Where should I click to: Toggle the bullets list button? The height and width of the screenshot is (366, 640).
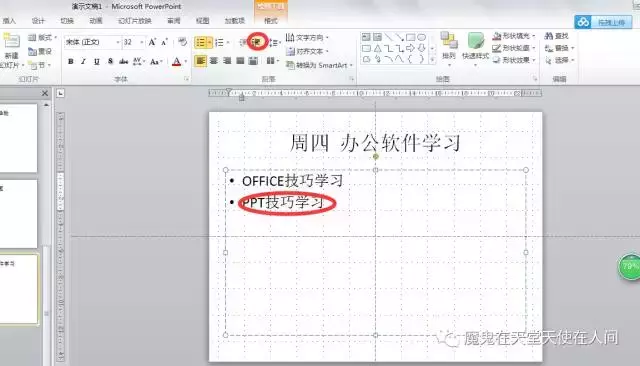(200, 42)
